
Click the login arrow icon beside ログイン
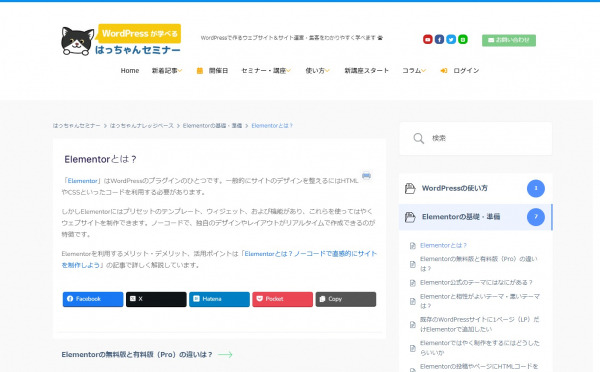click(443, 70)
